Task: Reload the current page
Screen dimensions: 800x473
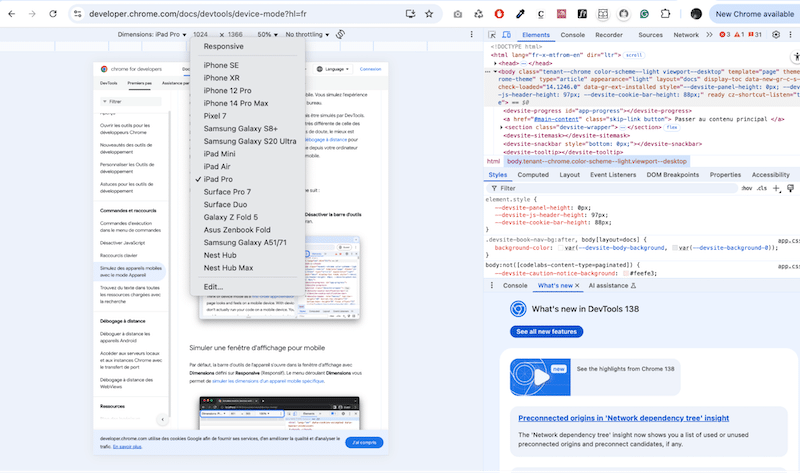Action: [53, 14]
